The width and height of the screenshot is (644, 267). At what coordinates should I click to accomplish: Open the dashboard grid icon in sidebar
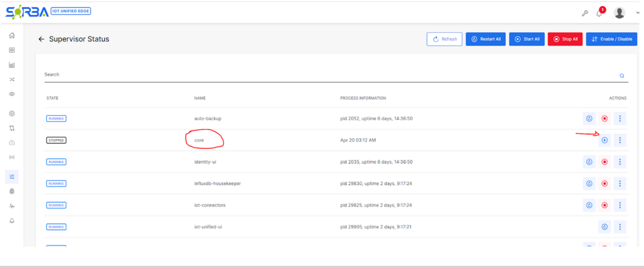12,50
